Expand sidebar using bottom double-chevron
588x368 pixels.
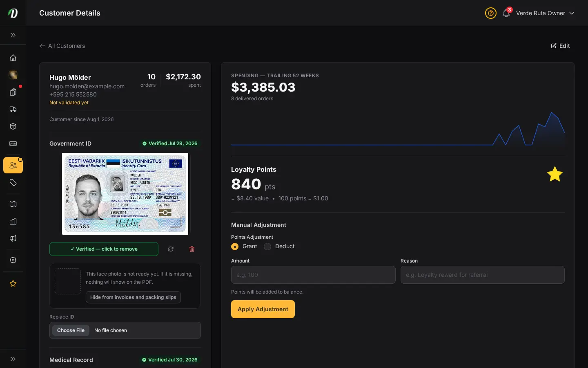point(13,359)
